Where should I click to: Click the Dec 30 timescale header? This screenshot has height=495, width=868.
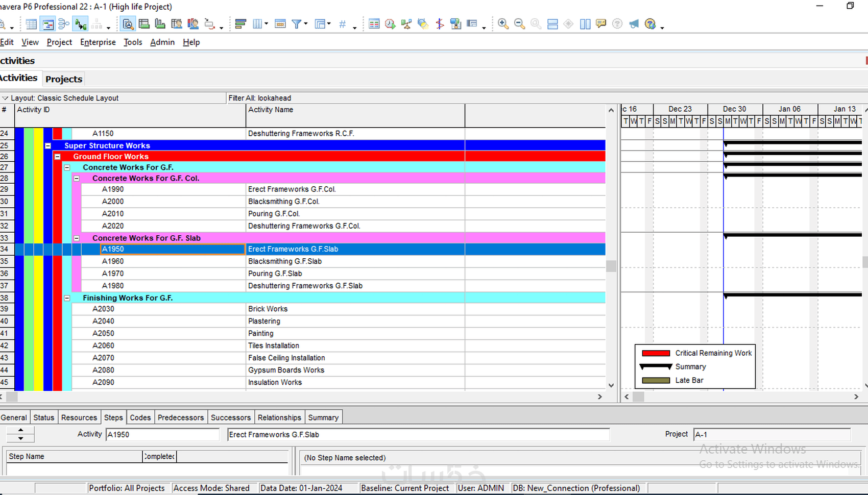point(735,109)
